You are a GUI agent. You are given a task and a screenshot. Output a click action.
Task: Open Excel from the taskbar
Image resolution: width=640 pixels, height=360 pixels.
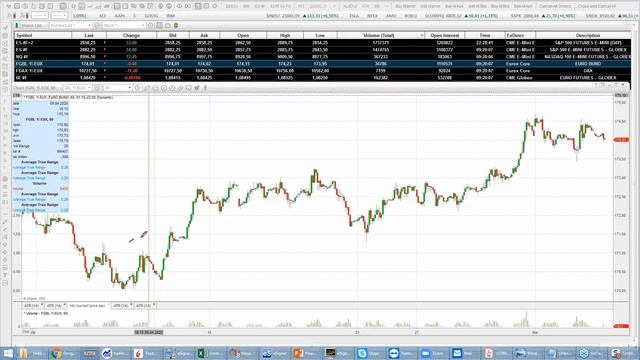[x=210, y=353]
